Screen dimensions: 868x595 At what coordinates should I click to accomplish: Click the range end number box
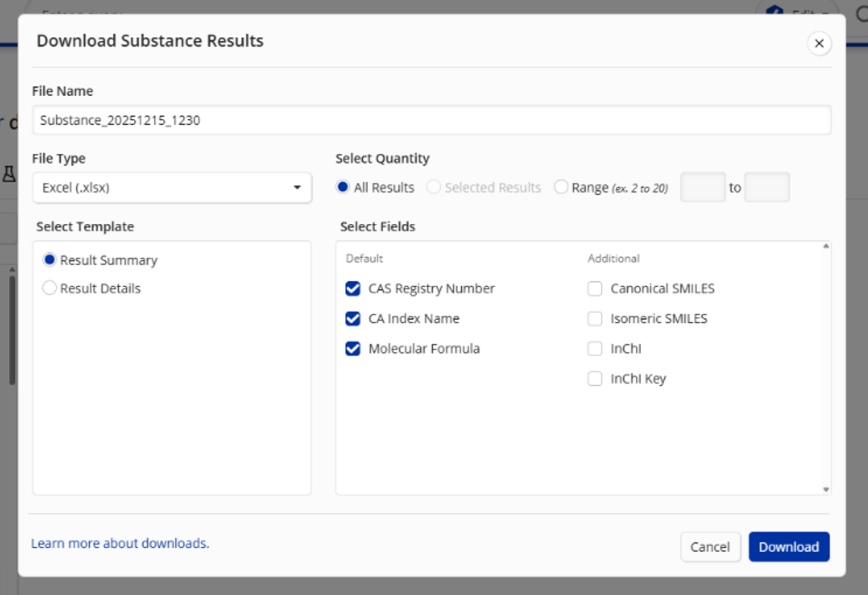[x=767, y=187]
